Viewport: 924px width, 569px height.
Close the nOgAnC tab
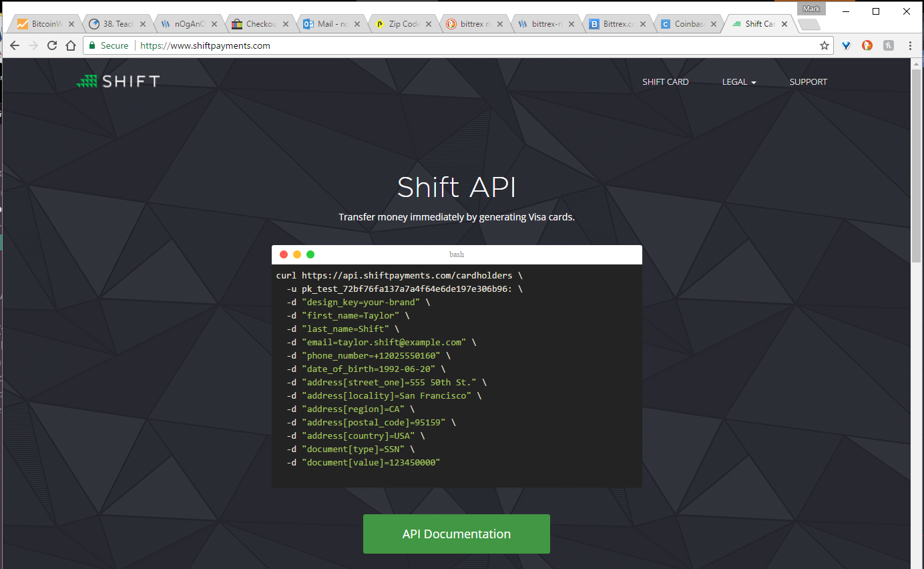(214, 24)
